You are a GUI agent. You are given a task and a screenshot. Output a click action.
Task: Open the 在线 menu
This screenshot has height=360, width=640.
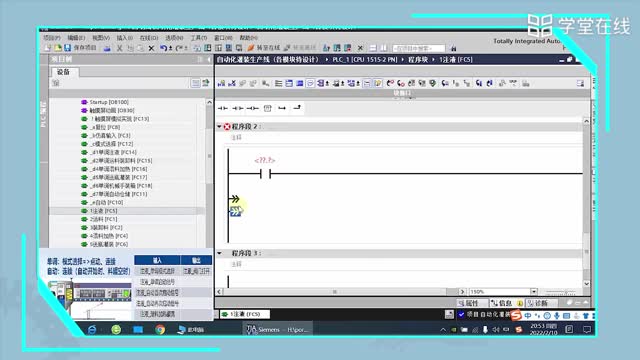tap(149, 38)
